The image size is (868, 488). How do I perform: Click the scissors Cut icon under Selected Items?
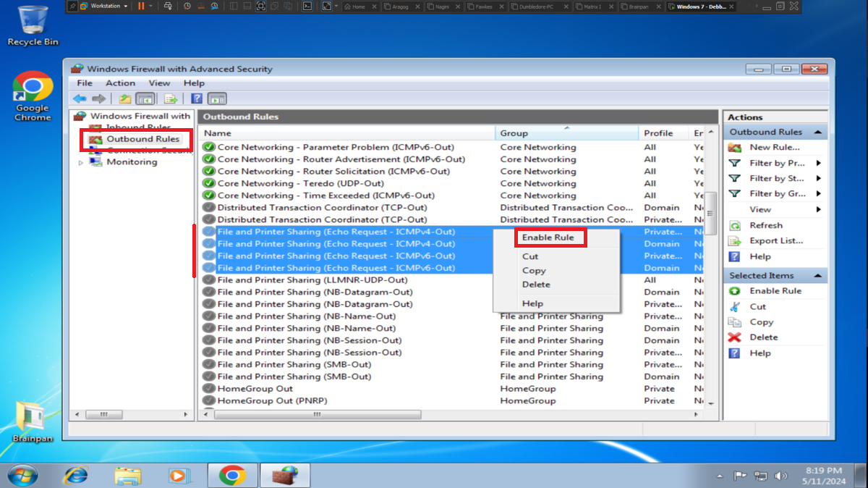[x=735, y=307]
